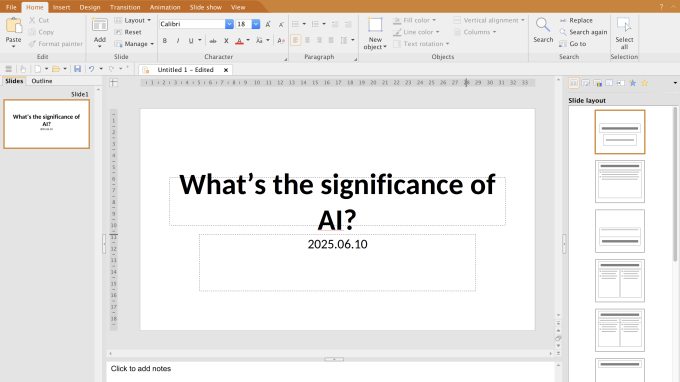Click the bulleted list icon

[x=295, y=24]
